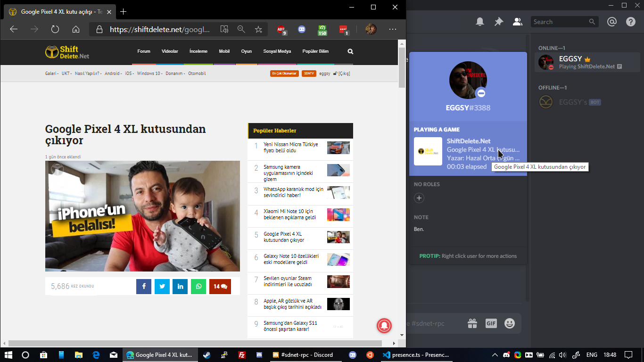Reload the page in Edge

[x=55, y=29]
